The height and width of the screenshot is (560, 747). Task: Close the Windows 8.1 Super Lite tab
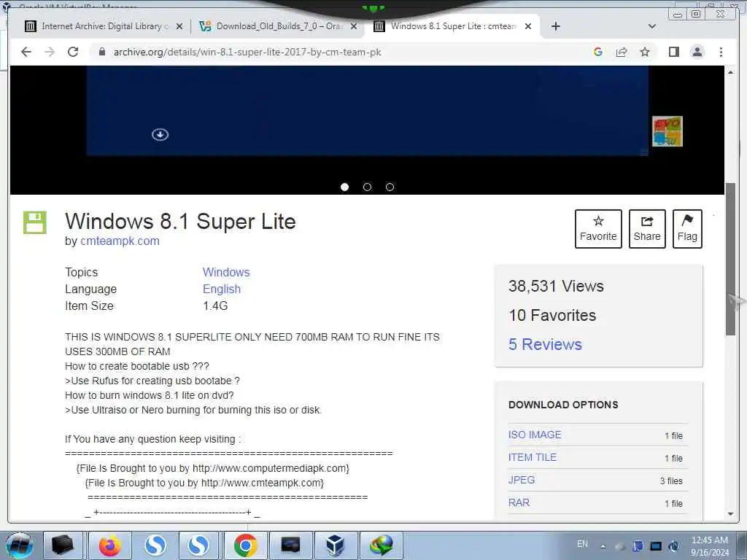528,27
